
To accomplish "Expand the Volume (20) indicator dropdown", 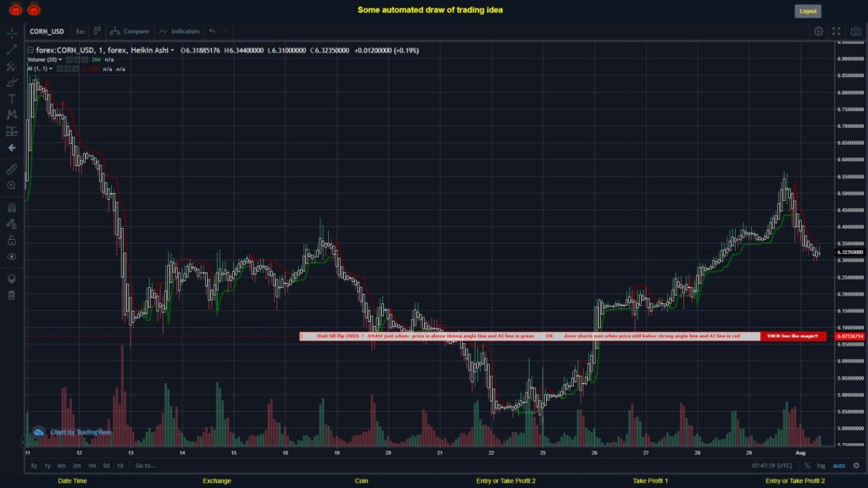I will click(x=60, y=60).
